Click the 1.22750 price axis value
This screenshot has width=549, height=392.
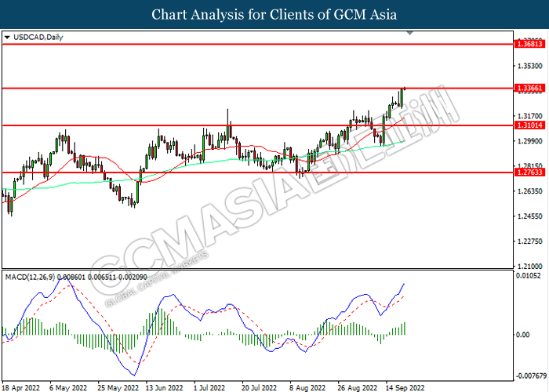tap(530, 241)
